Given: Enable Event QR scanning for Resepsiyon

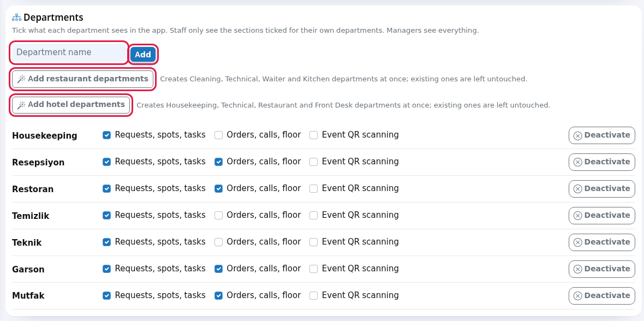Looking at the screenshot, I should [313, 162].
